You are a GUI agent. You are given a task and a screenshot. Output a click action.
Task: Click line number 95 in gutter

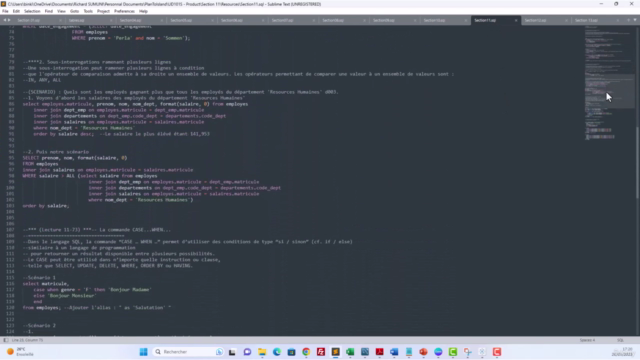click(11, 158)
